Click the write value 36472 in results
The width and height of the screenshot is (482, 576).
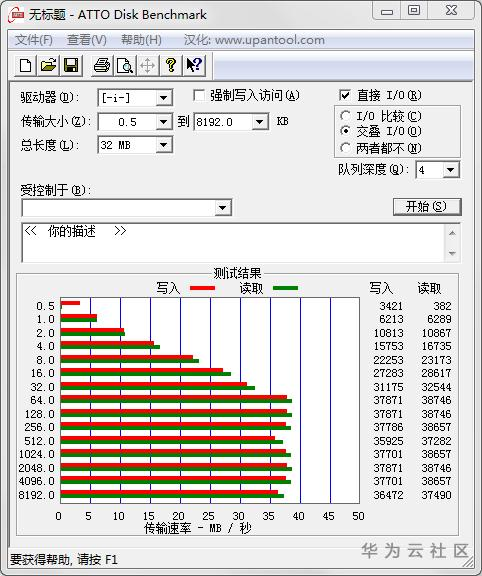pyautogui.click(x=388, y=495)
